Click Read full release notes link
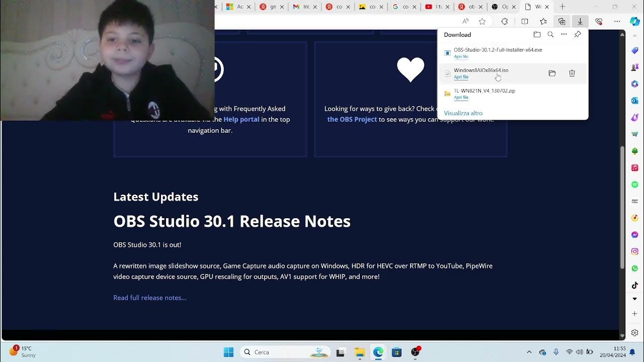This screenshot has width=644, height=362. (150, 298)
